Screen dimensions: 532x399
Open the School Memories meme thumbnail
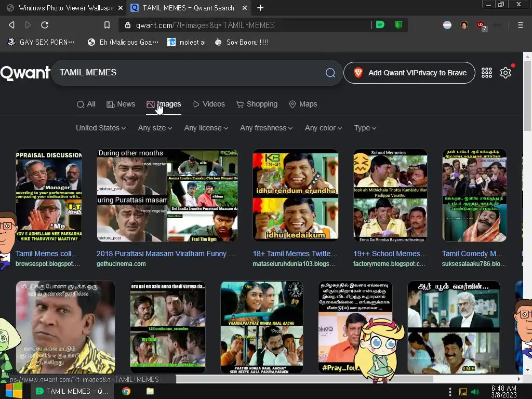click(390, 195)
